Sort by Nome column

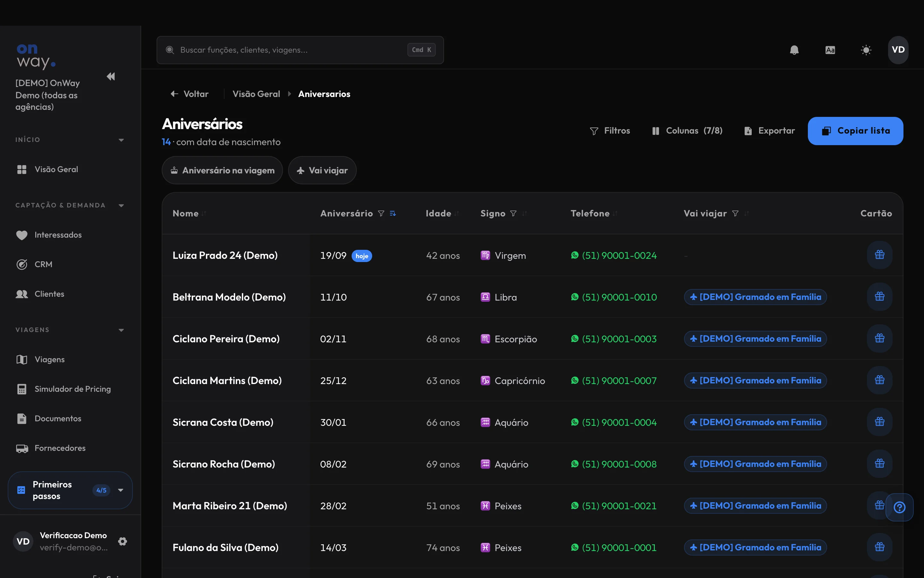pyautogui.click(x=204, y=213)
